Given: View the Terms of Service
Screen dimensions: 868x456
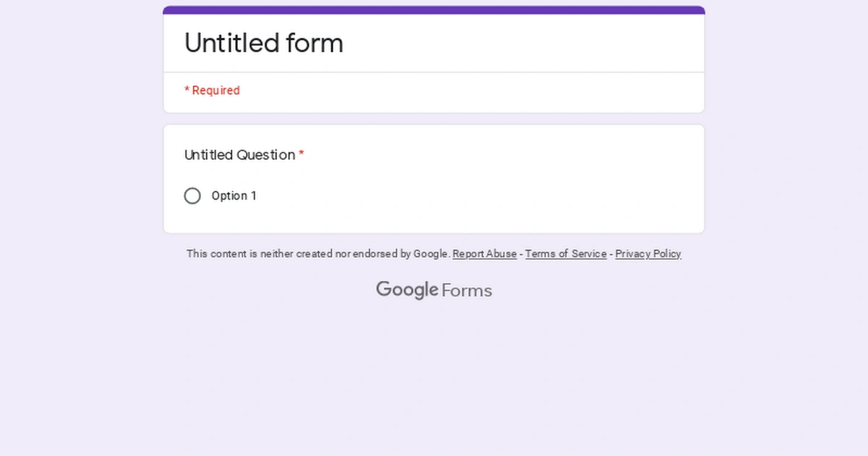Looking at the screenshot, I should coord(566,254).
